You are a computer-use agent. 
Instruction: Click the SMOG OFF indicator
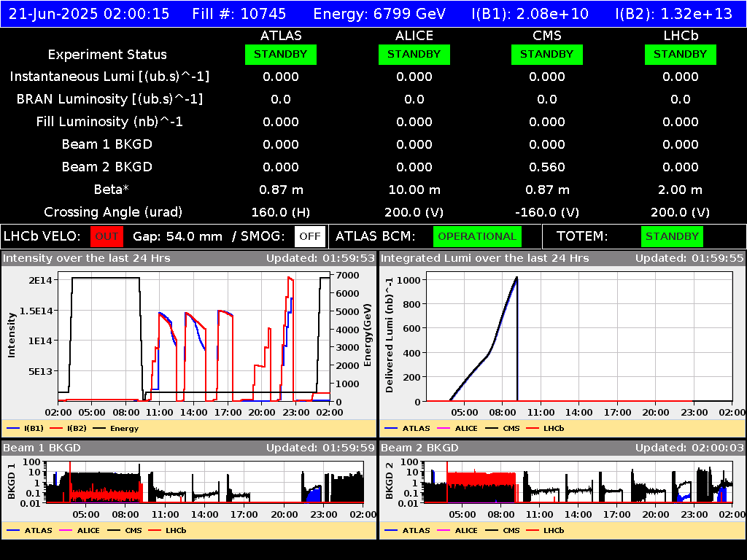[x=310, y=237]
